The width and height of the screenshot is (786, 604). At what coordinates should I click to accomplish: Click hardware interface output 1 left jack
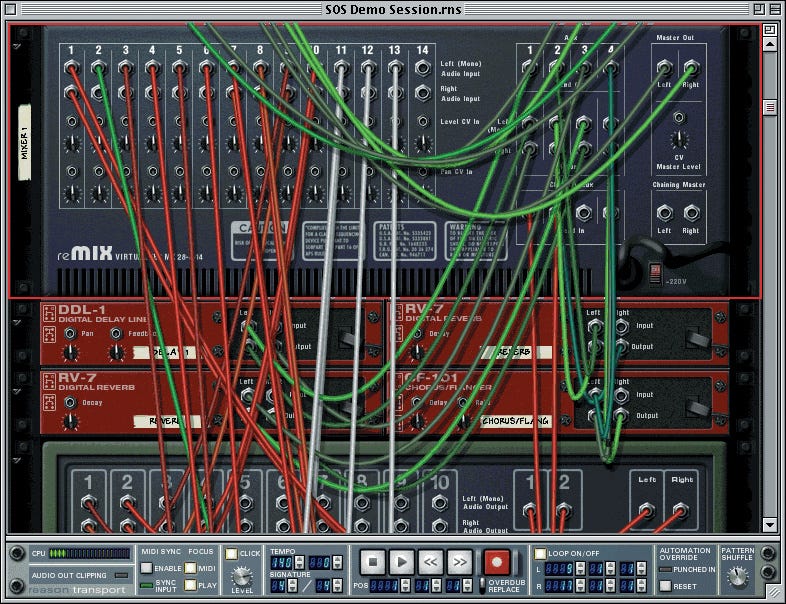[89, 503]
